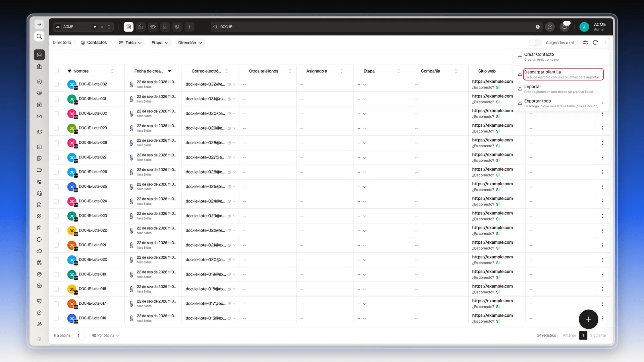Screen dimensions: 644x362
Task: Open the calls phone icon in top toolbar
Action: click(177, 27)
